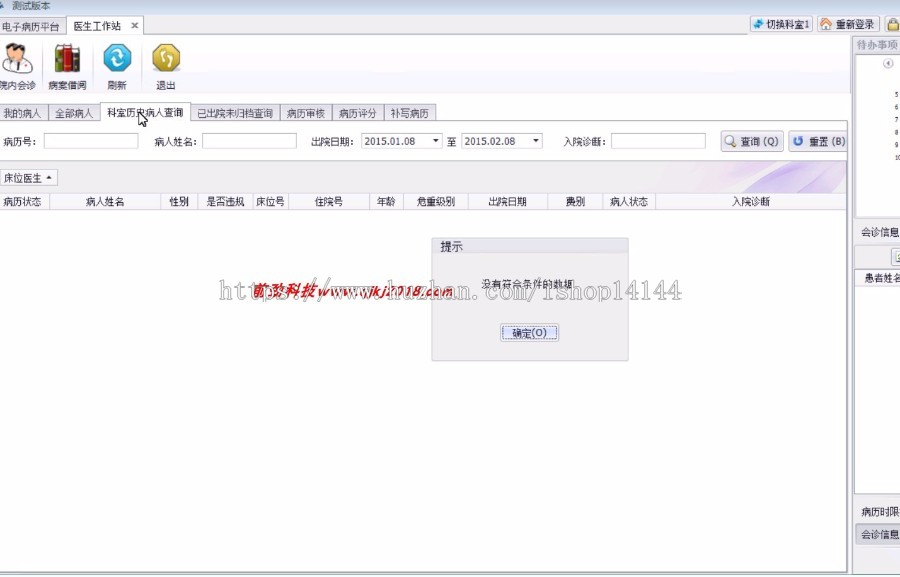Close the 医生工作站 tab
This screenshot has width=900, height=577.
[135, 25]
